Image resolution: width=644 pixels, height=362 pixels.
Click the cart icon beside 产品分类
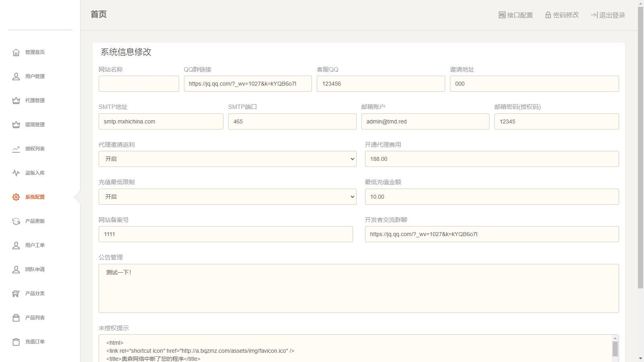click(16, 294)
